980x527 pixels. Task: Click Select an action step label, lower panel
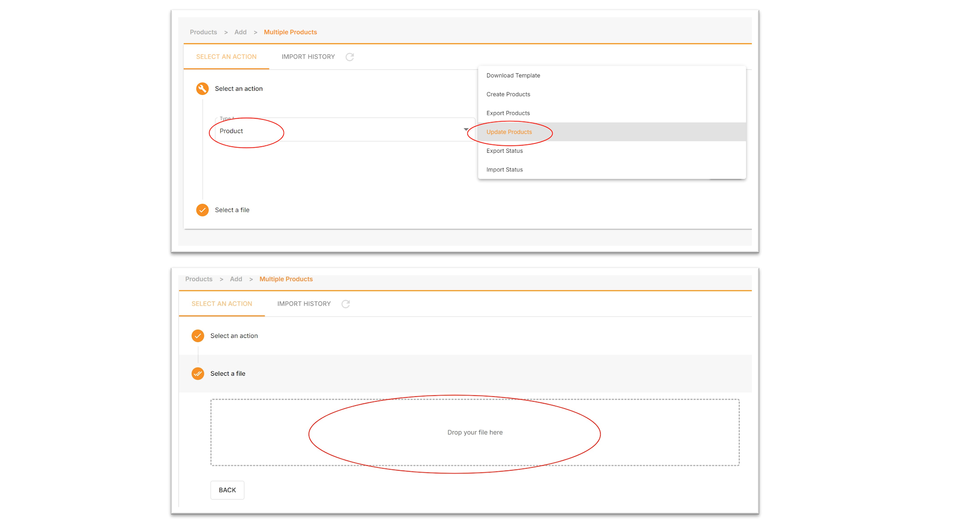click(234, 336)
